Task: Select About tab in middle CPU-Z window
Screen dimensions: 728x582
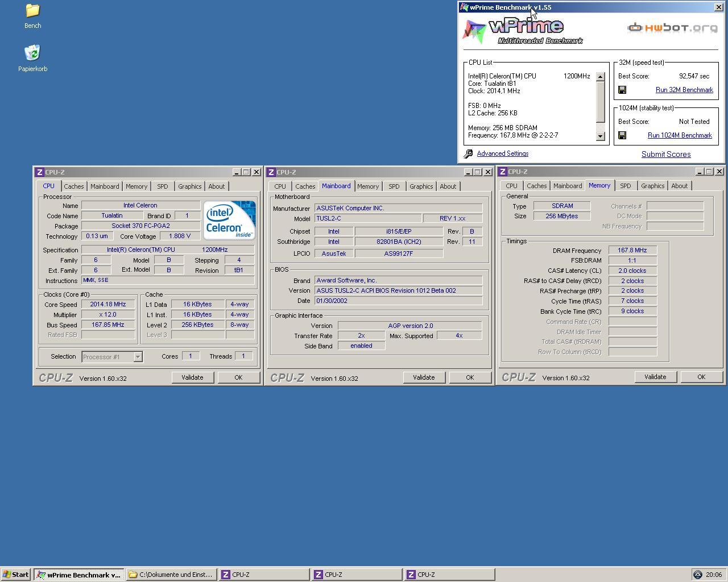Action: point(448,186)
